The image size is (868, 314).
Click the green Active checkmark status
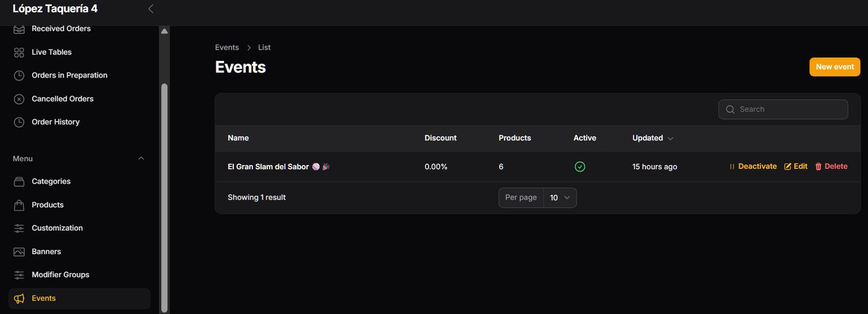(x=580, y=166)
